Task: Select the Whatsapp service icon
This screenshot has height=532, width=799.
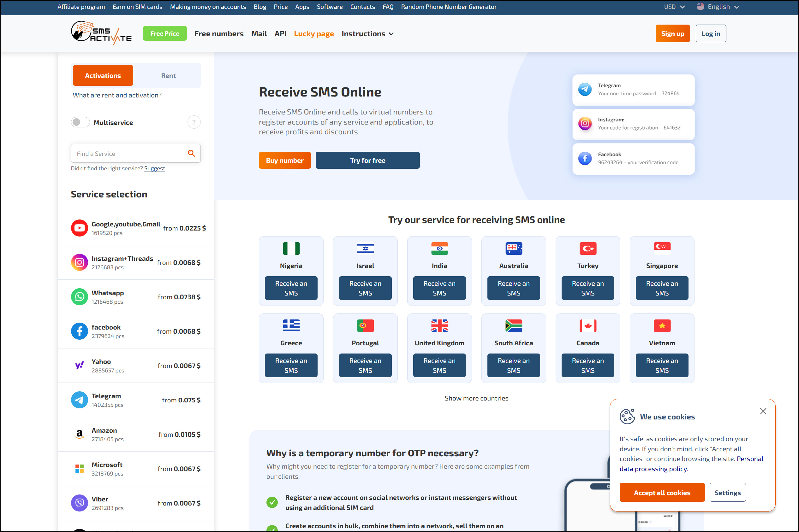Action: point(80,297)
